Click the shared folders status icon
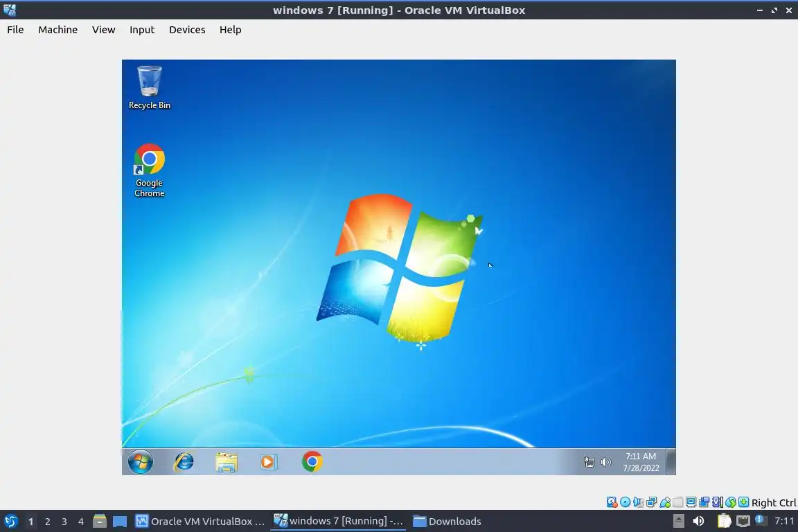 click(x=678, y=502)
